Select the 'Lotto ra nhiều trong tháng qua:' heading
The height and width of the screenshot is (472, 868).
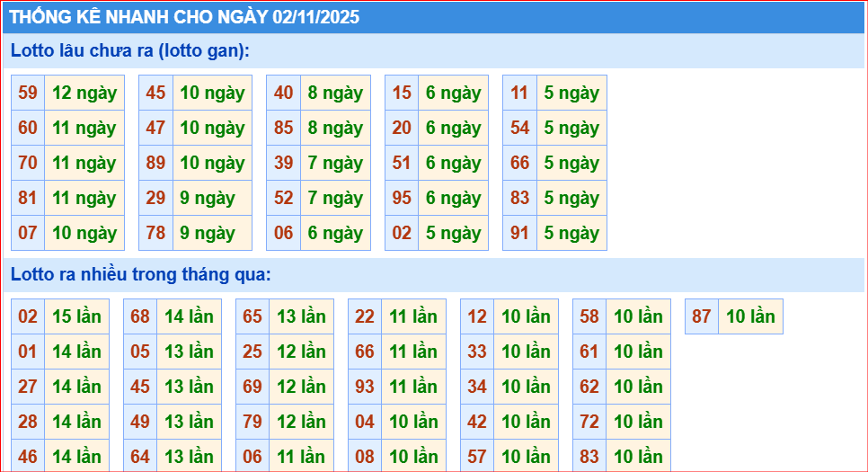141,274
